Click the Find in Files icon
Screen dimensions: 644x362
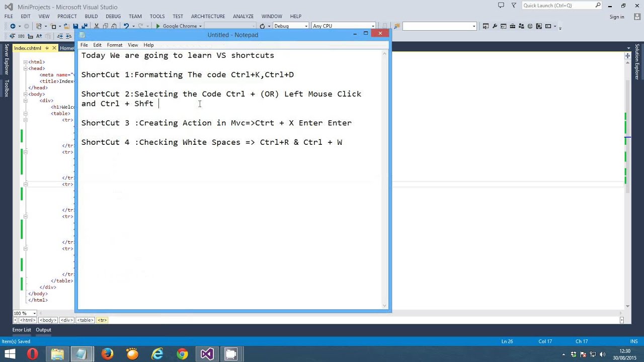(x=397, y=26)
